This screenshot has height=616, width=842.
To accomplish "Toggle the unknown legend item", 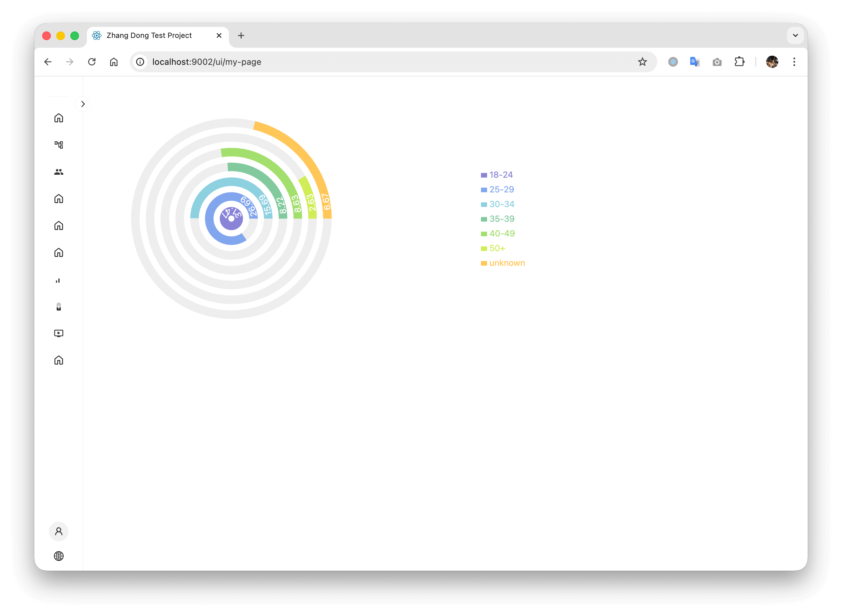I will [503, 263].
